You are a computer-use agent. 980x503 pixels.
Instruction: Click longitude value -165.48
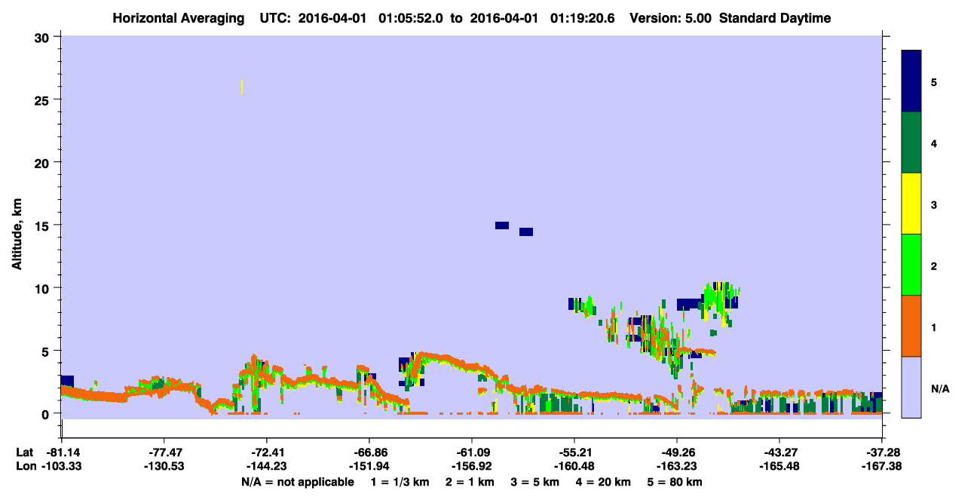point(779,466)
